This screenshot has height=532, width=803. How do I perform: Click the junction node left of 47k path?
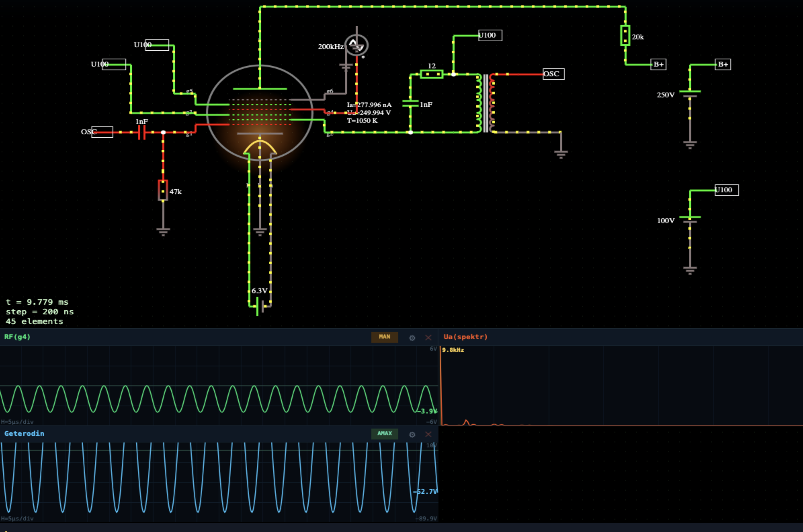[x=163, y=132]
